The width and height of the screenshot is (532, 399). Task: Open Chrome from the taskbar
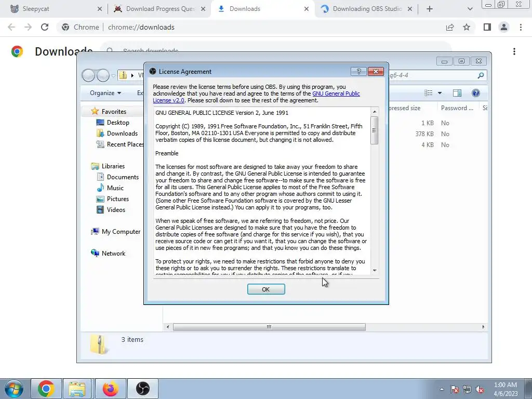[x=46, y=389]
